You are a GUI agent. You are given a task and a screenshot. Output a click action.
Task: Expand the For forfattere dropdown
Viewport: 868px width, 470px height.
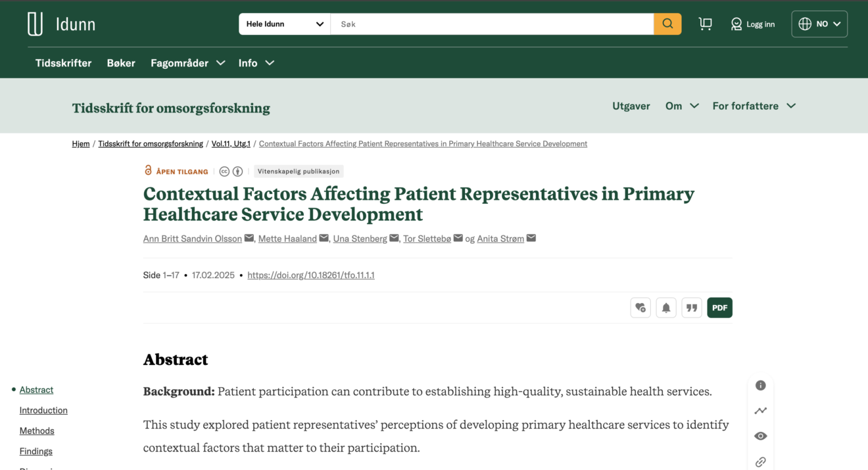[754, 106]
